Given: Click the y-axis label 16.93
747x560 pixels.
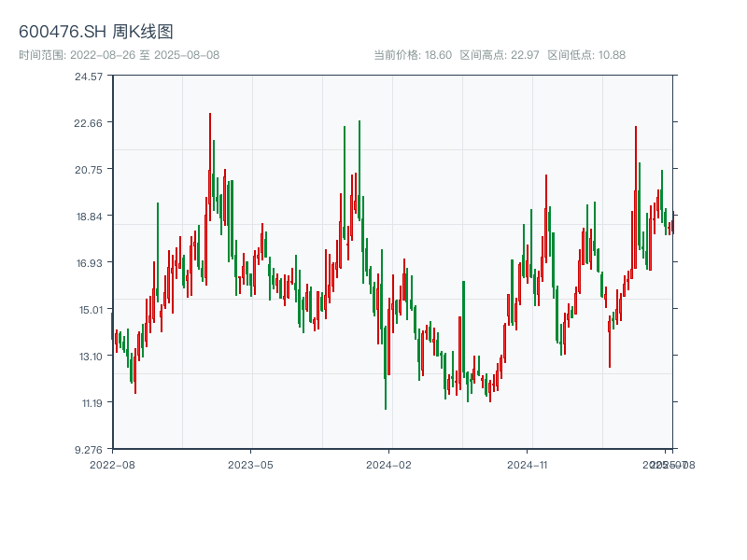Looking at the screenshot, I should [x=90, y=263].
